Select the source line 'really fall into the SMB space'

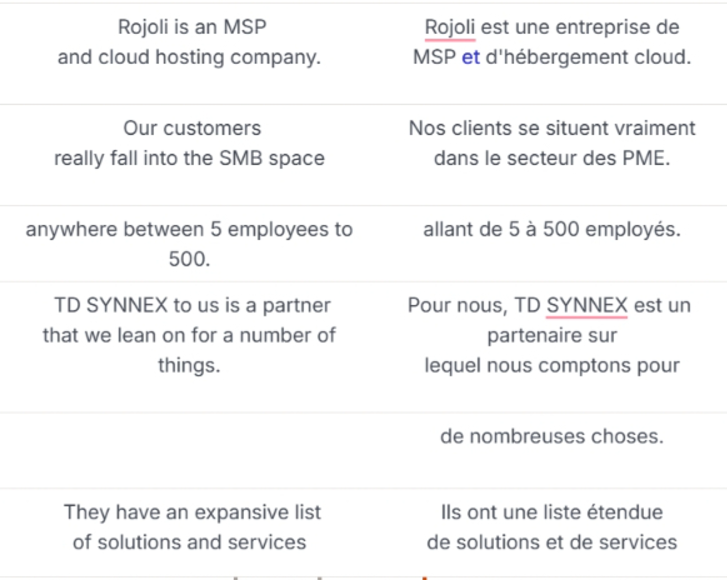[189, 158]
